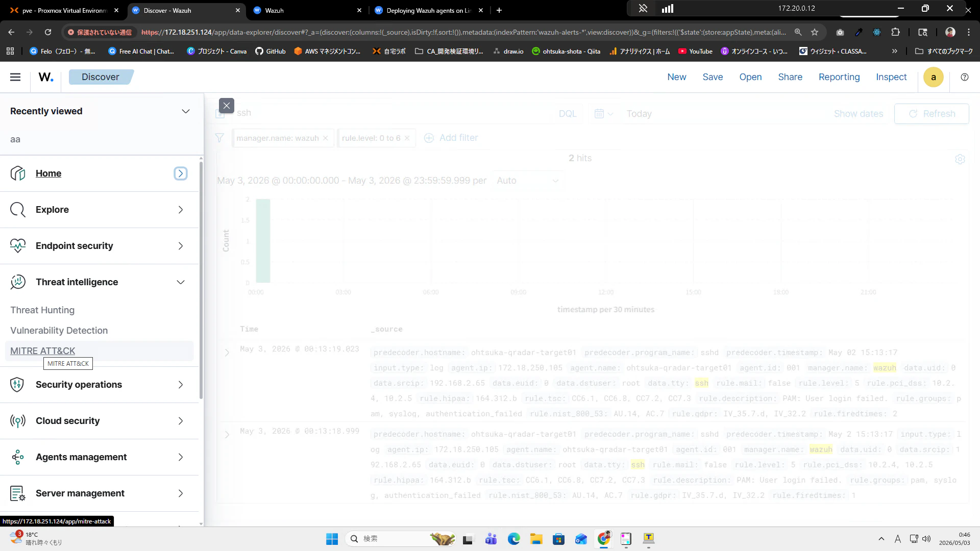Screen dimensions: 980x551
Task: Click the Agents management icon
Action: [x=18, y=457]
